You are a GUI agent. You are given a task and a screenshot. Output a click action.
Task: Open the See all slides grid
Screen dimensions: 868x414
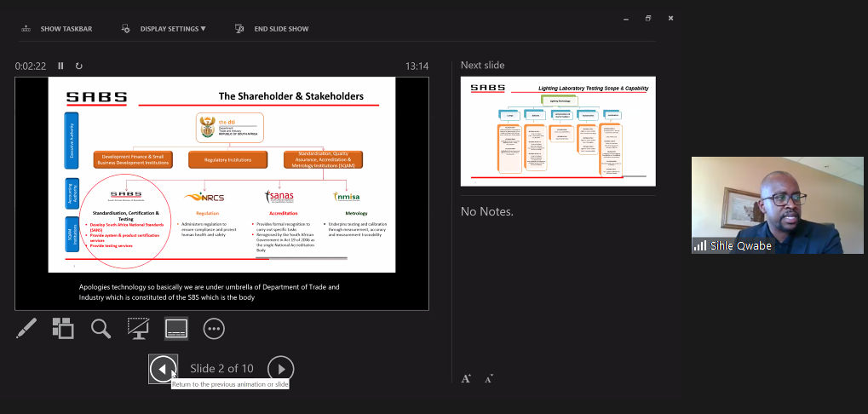click(x=63, y=328)
